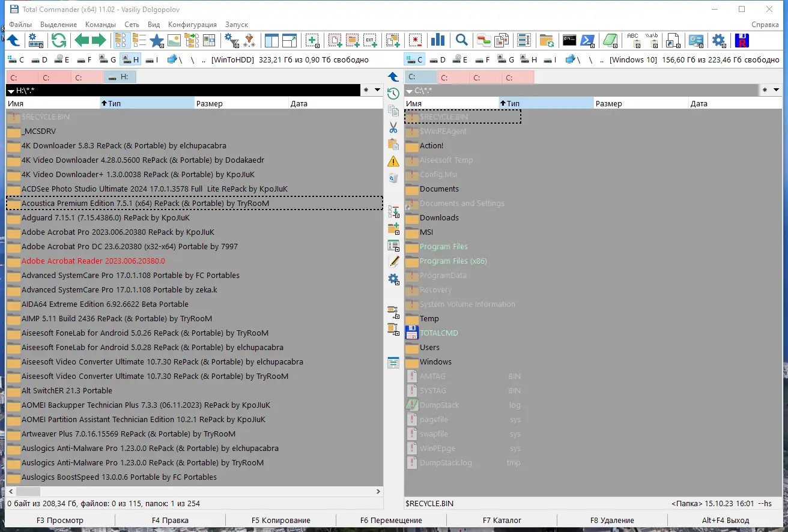Open the Конфигурация menu
Screen dimensions: 788x532
[193, 25]
